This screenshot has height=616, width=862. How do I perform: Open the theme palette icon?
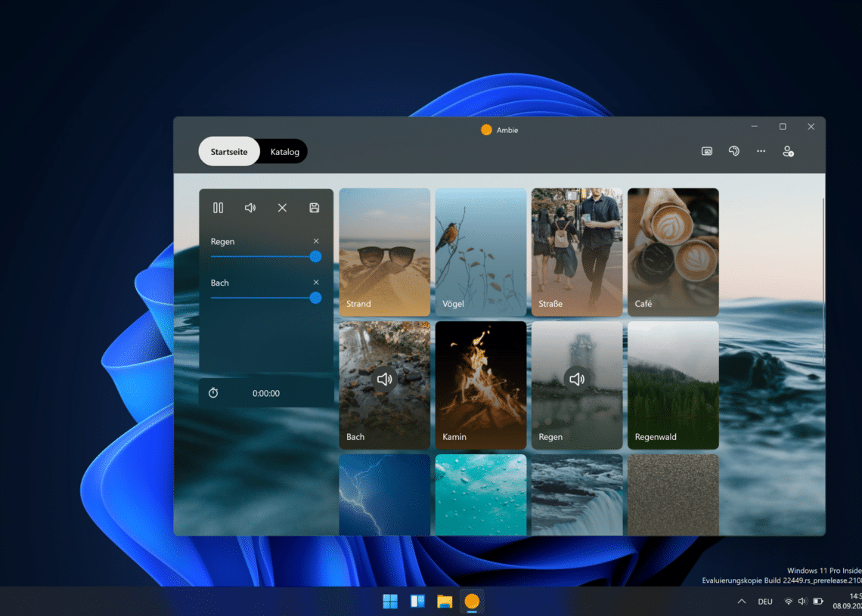click(734, 151)
